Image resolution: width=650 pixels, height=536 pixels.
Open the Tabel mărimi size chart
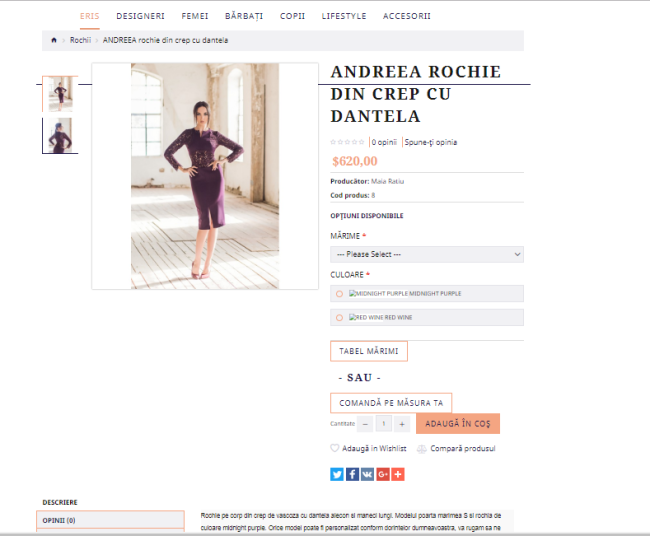[x=369, y=351]
